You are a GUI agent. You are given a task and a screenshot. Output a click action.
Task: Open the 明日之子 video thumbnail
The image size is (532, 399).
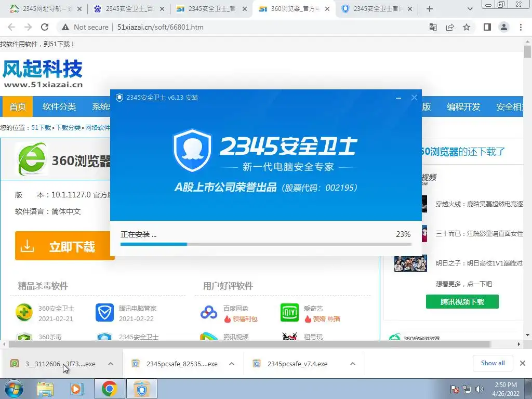(410, 263)
